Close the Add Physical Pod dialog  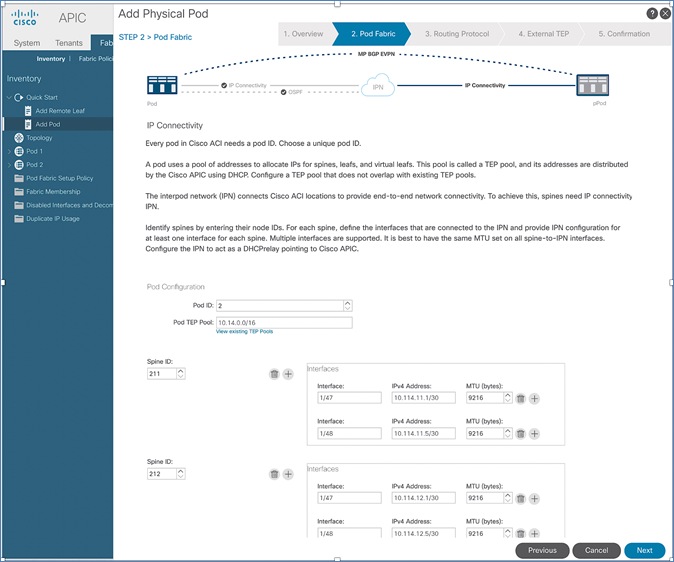pos(665,13)
